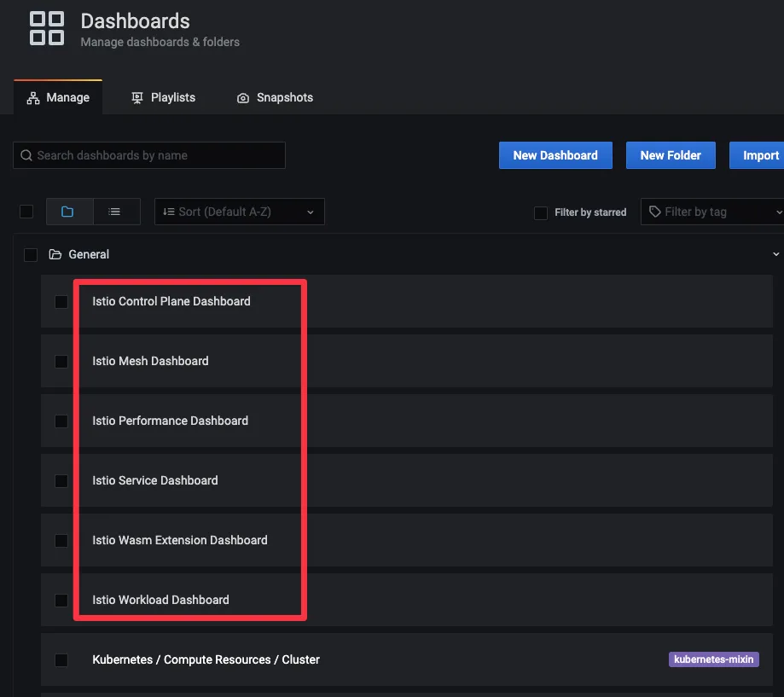Click the Import button

[x=758, y=155]
